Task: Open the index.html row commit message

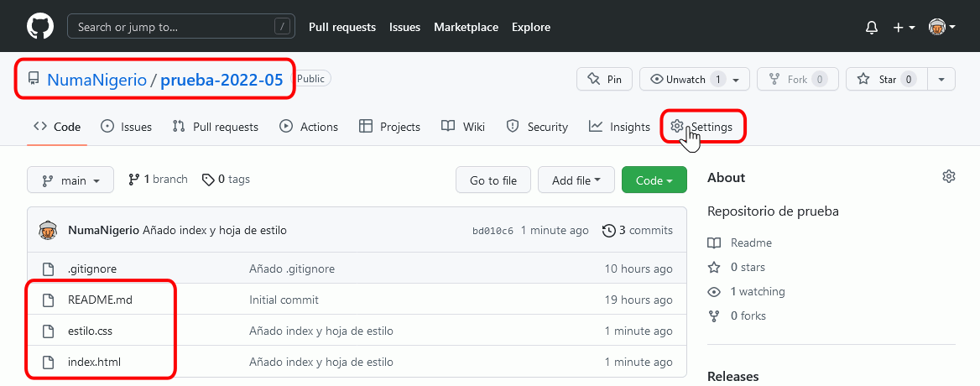Action: [321, 362]
